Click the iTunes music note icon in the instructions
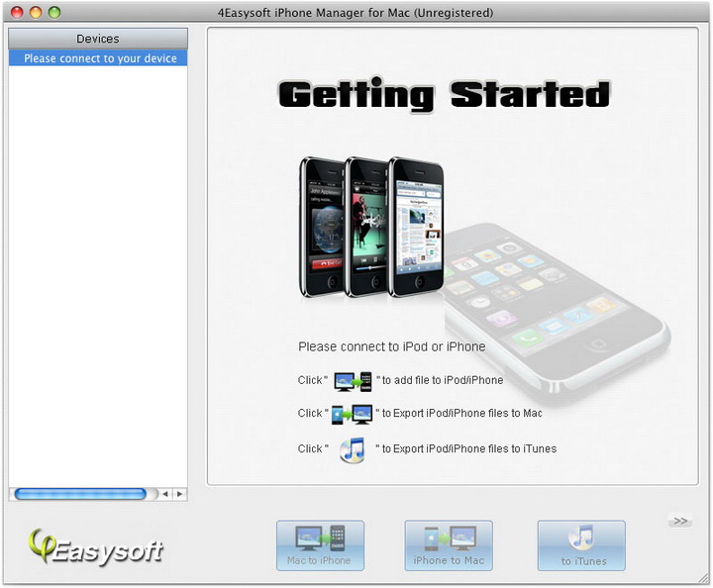The image size is (713, 588). pyautogui.click(x=353, y=449)
